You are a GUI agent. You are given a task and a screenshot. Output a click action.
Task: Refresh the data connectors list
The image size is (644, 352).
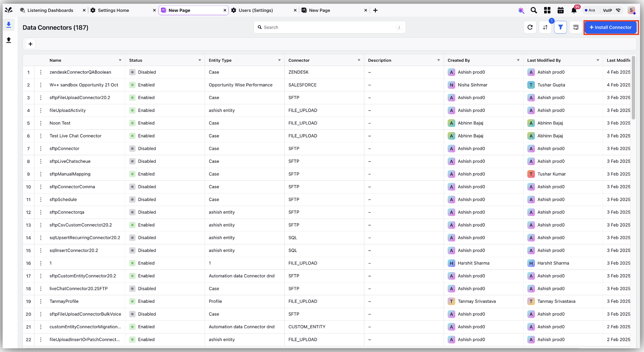tap(530, 27)
